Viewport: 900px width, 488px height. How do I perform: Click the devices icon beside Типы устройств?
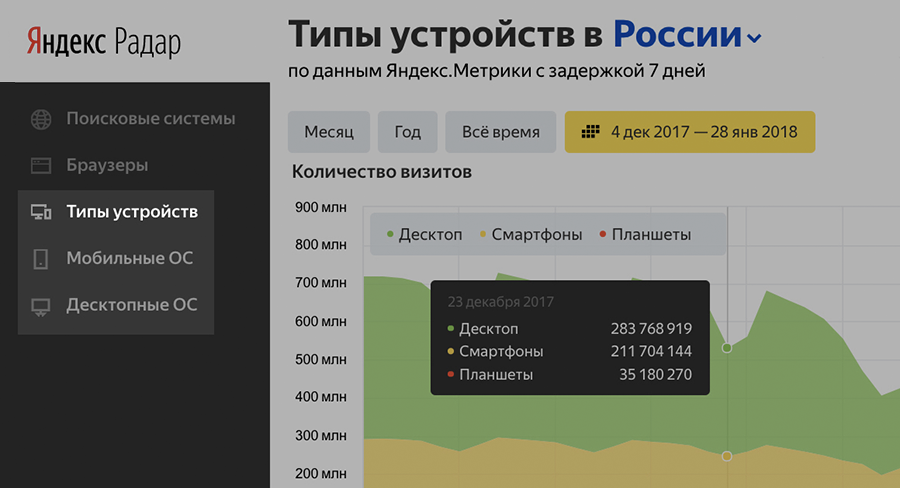[x=41, y=212]
